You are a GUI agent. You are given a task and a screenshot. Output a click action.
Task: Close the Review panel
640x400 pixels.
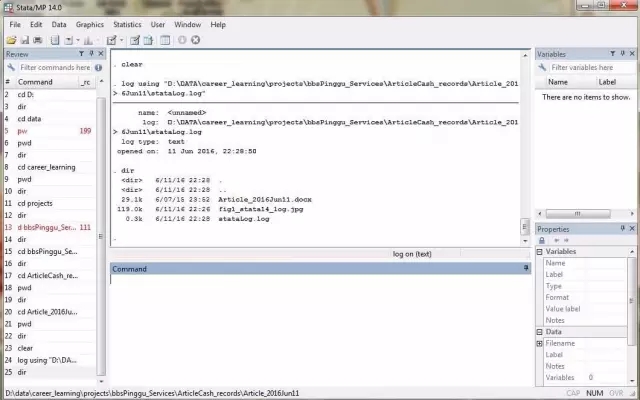[101, 54]
